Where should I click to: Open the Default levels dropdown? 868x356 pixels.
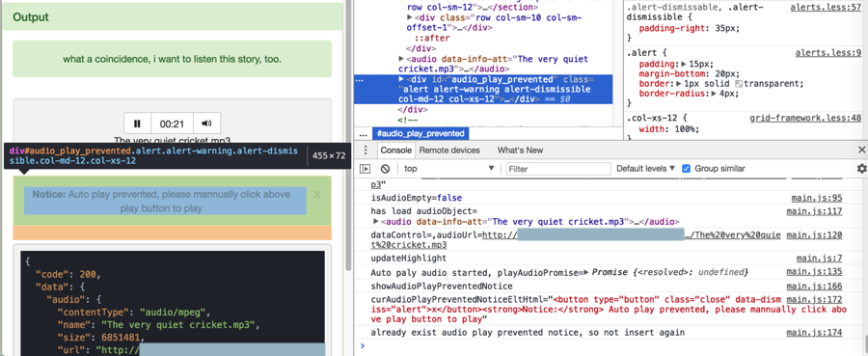[x=646, y=168]
